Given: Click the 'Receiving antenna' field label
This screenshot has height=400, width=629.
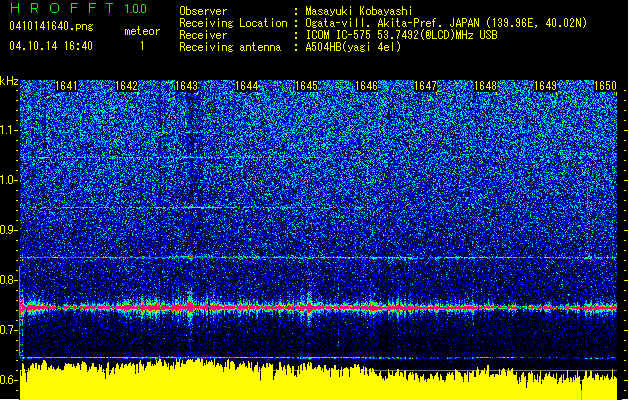Looking at the screenshot, I should click(230, 47).
